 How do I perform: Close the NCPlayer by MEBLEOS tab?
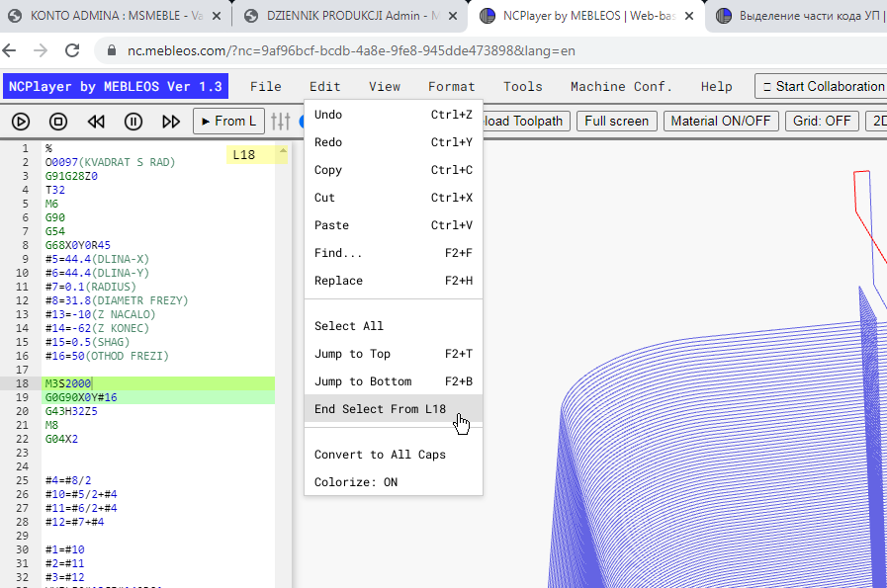pyautogui.click(x=689, y=16)
